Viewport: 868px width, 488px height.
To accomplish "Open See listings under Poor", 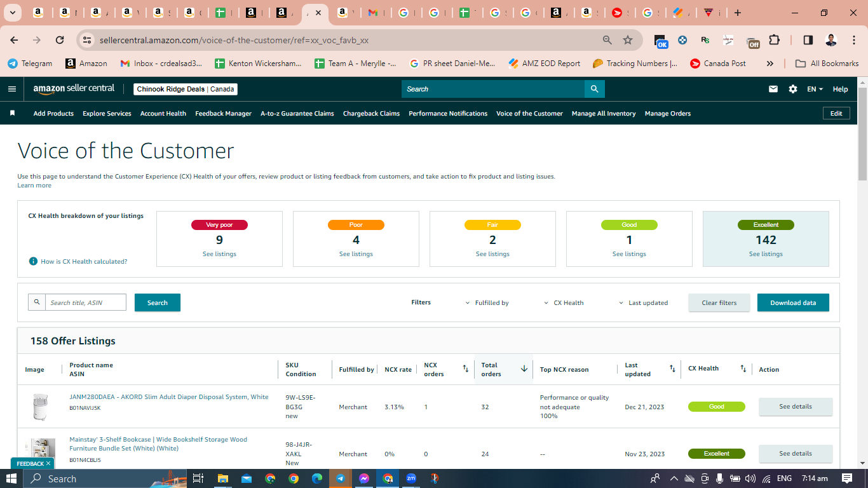I will point(356,254).
